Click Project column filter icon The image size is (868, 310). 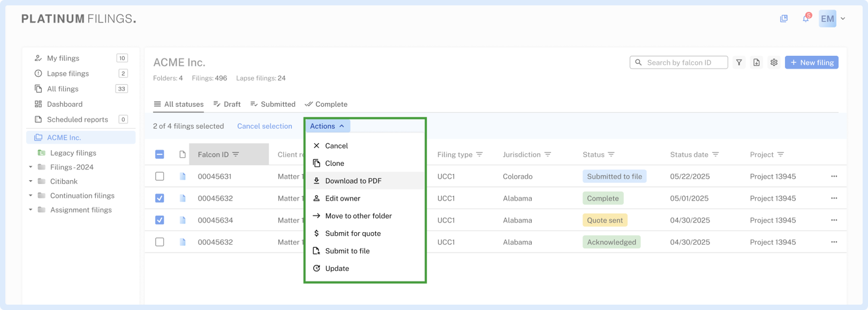coord(781,154)
